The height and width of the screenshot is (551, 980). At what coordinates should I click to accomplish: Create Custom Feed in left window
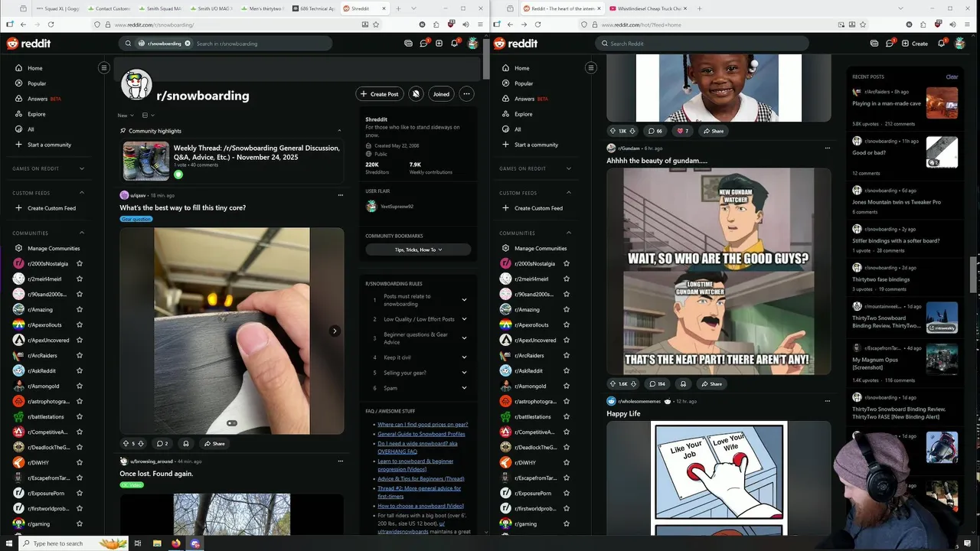51,208
